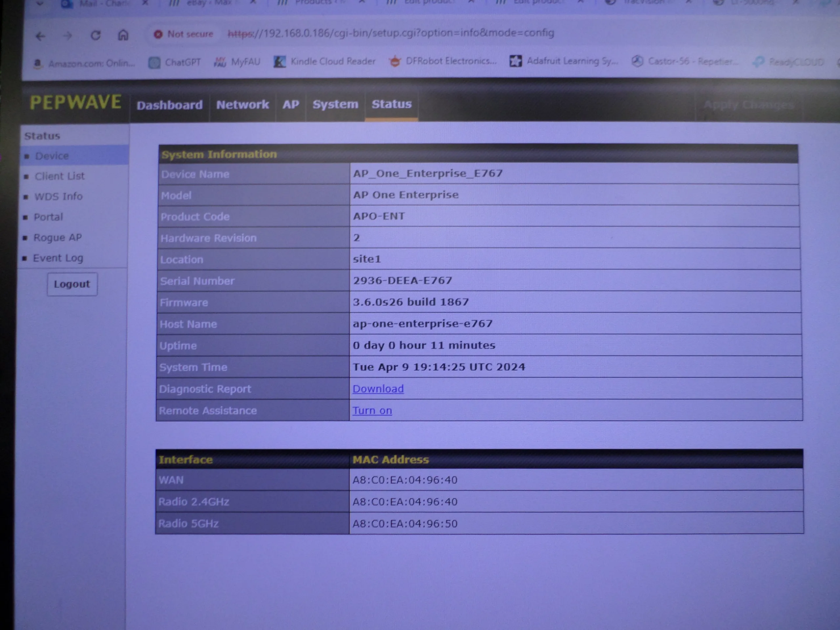Select Rogue AP in the sidebar
This screenshot has width=840, height=630.
pos(57,238)
